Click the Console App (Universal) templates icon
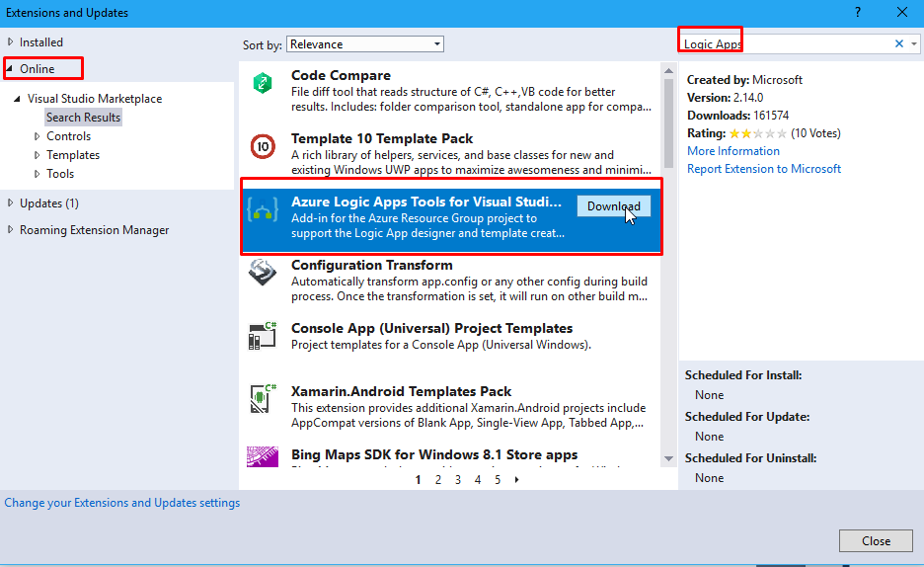 click(263, 336)
